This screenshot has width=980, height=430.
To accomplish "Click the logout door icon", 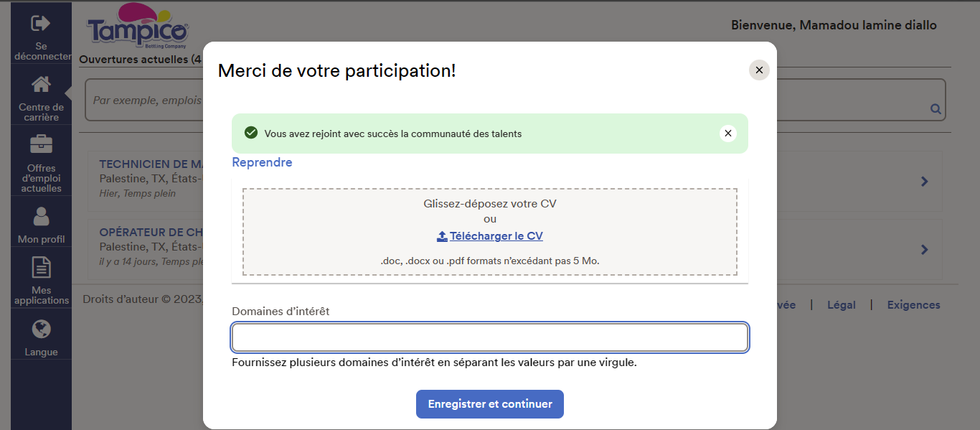I will click(41, 24).
